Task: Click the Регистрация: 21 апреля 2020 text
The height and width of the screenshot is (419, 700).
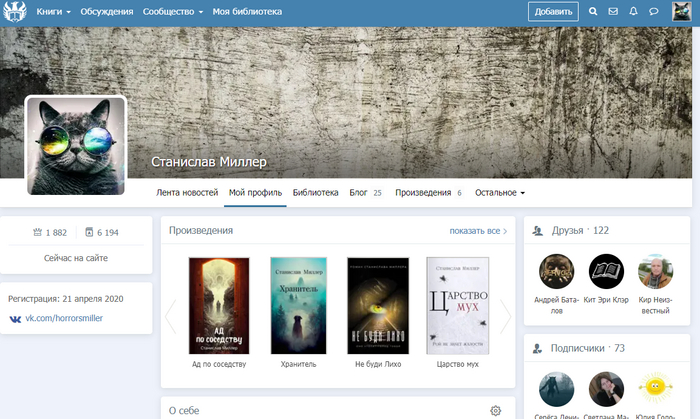Action: (66, 299)
